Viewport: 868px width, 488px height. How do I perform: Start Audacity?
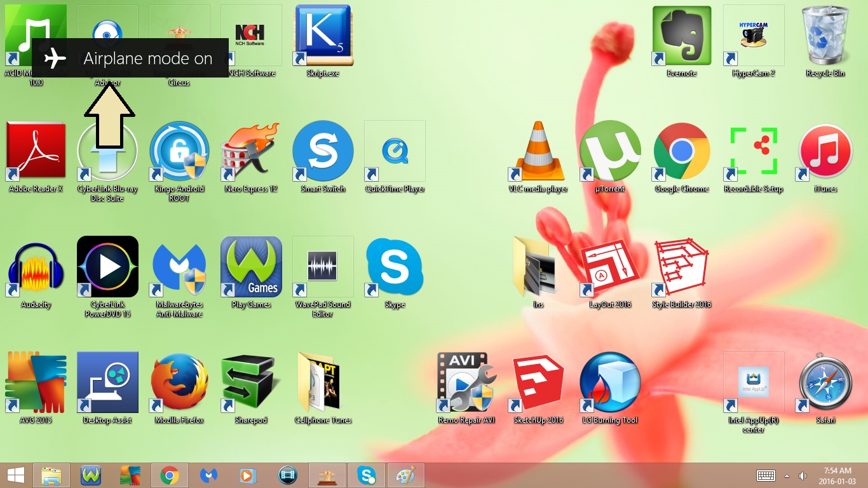(x=35, y=267)
